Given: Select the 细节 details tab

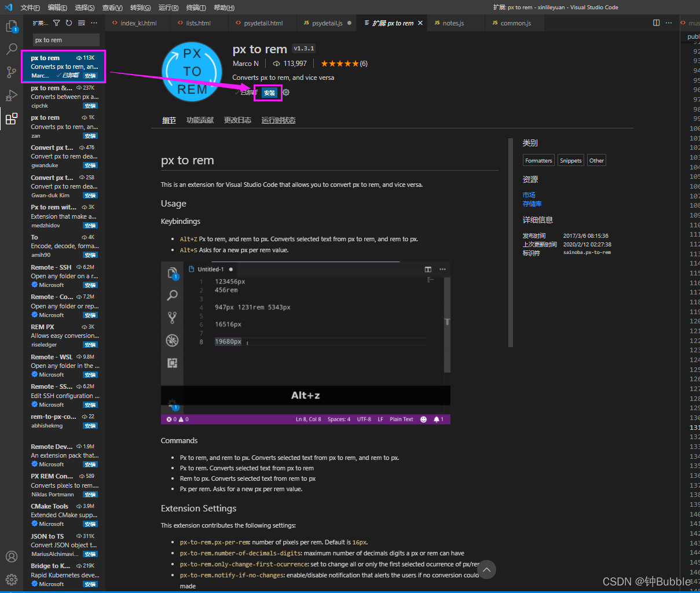Looking at the screenshot, I should click(x=169, y=120).
